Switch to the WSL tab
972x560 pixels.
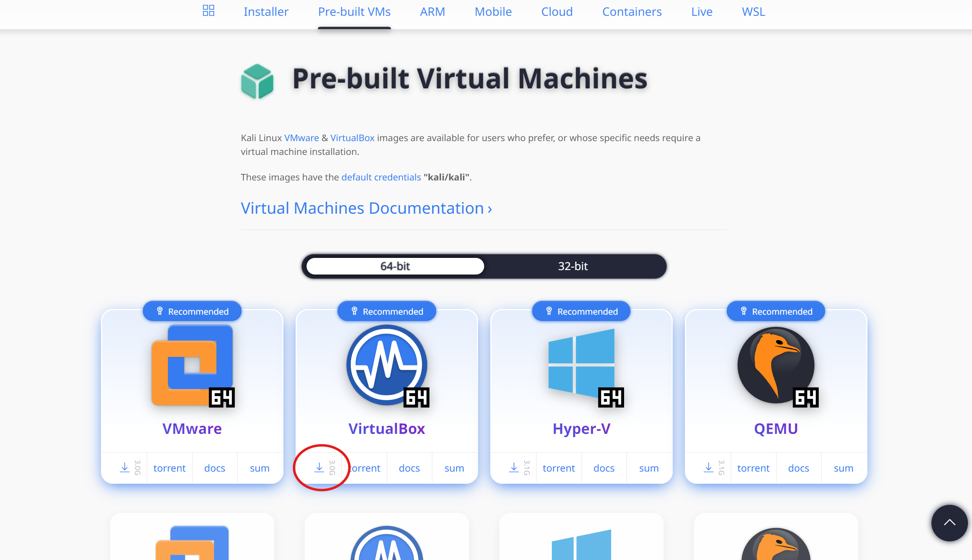tap(753, 12)
